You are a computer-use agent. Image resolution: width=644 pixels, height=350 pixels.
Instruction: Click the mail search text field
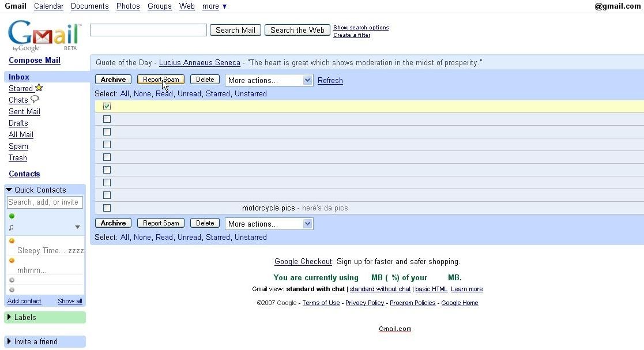(x=148, y=30)
